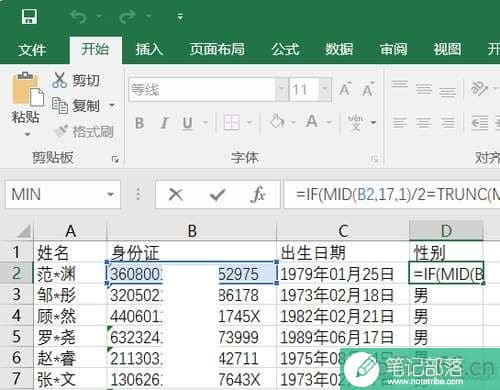Expand the 粘贴 paste options arrow

point(27,134)
